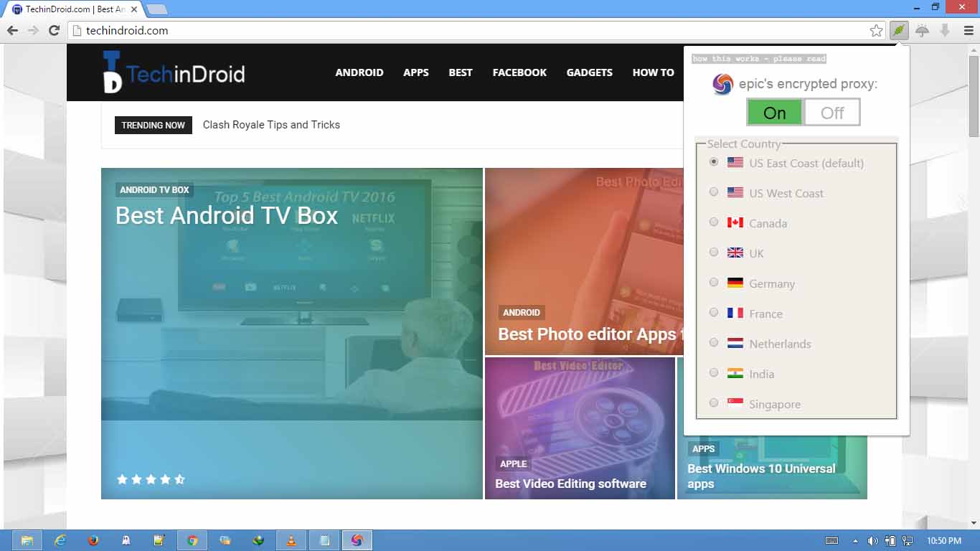Open the BEST nav menu

point(461,72)
